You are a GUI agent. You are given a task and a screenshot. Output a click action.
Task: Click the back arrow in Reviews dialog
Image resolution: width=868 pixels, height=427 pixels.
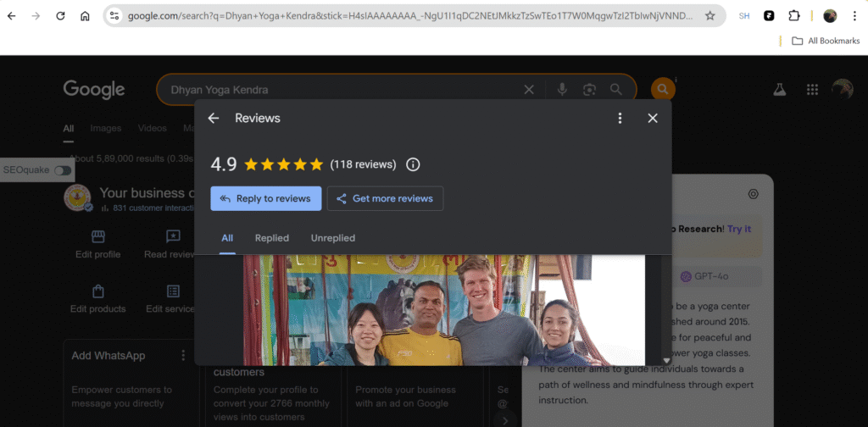[x=214, y=119]
